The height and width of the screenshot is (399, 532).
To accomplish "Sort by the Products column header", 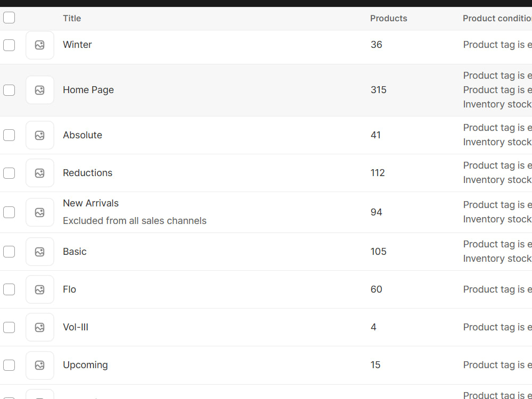I will point(388,18).
